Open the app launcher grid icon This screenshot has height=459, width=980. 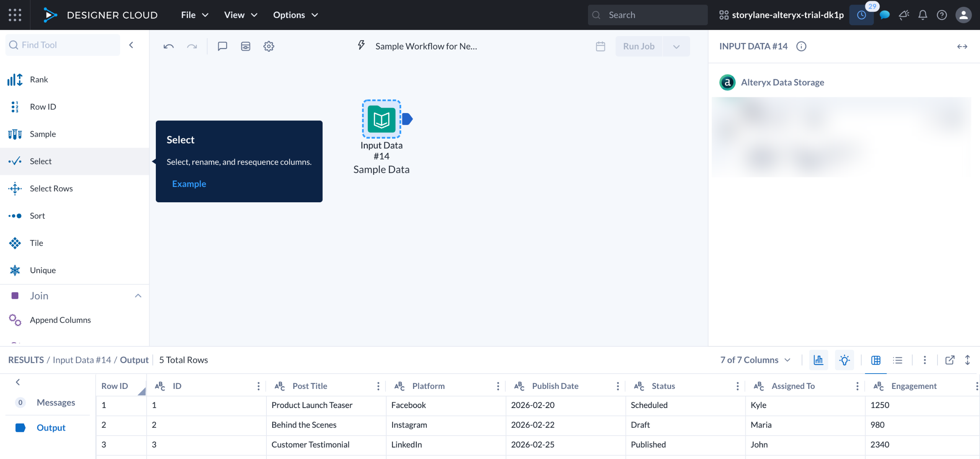point(15,15)
